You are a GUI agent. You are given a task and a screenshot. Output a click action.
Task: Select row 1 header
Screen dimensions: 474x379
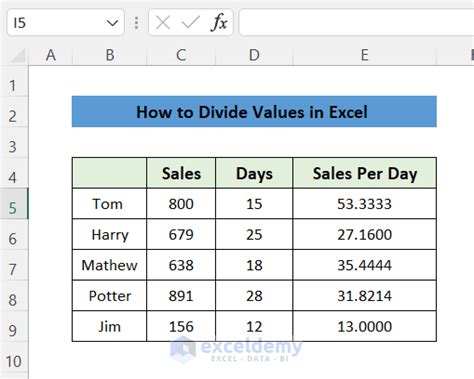point(14,82)
